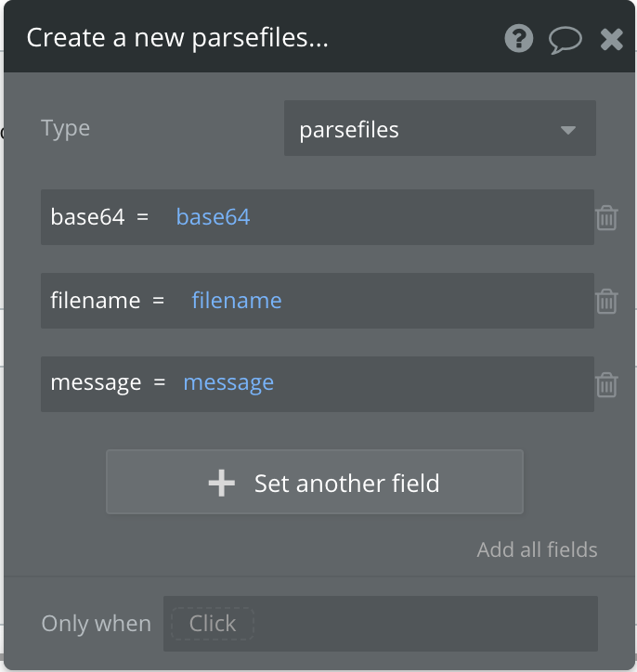Edit the blue message dynamic value

click(228, 382)
